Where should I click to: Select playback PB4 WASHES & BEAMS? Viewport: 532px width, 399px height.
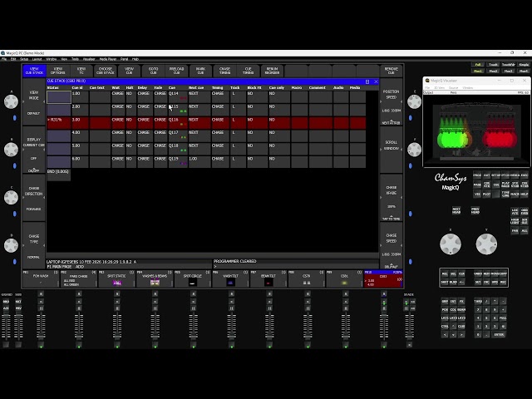155,279
